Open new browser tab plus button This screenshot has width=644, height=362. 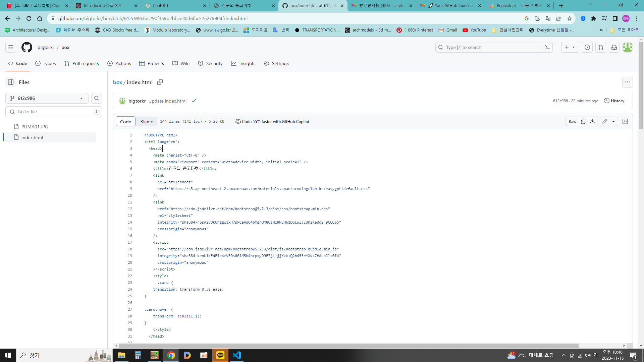click(561, 5)
